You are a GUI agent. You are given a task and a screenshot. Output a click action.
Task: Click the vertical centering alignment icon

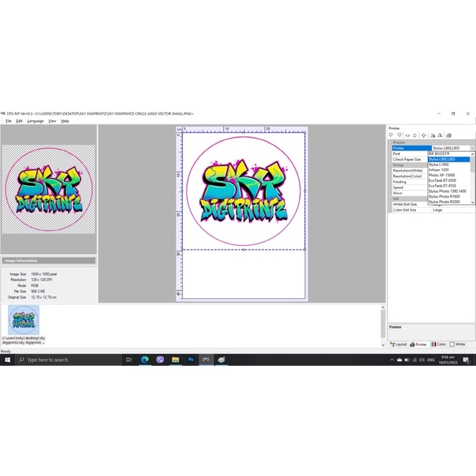(415, 135)
